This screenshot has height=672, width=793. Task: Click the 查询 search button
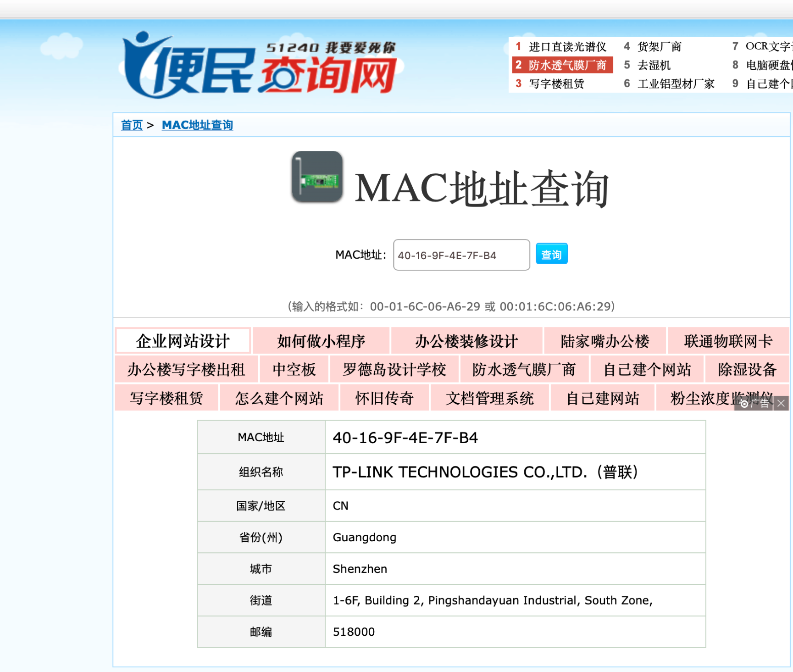tap(552, 254)
